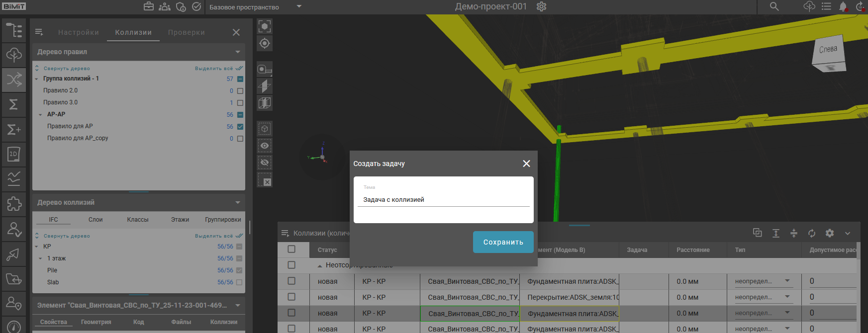Switch to the Проверки tab

[x=186, y=32]
